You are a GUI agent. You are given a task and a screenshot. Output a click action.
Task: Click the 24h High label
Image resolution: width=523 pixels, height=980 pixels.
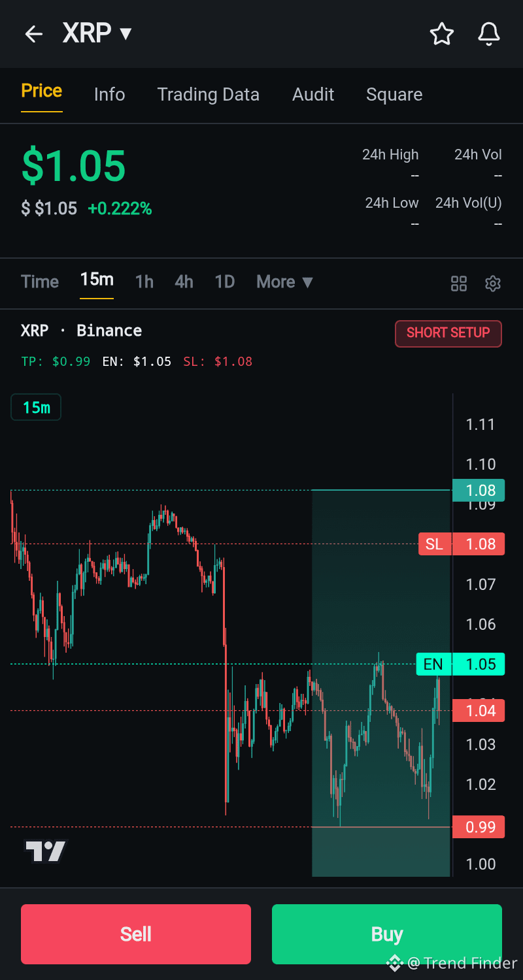tap(390, 155)
